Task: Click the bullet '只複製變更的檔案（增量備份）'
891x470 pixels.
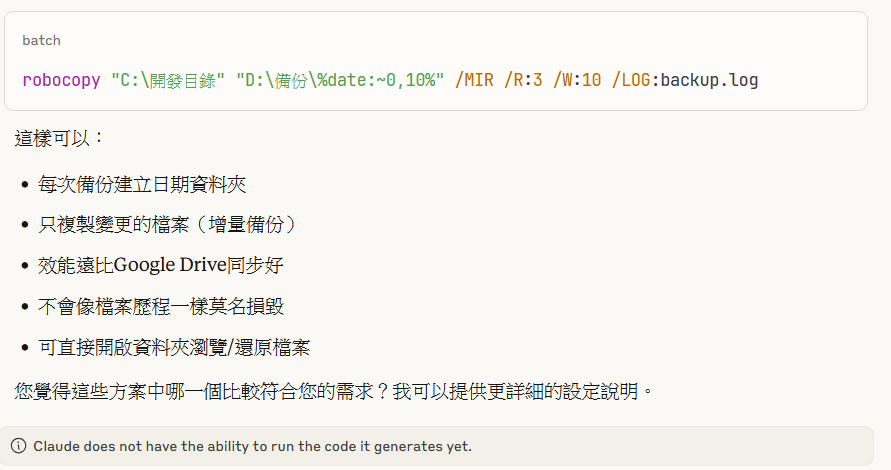Action: click(168, 225)
